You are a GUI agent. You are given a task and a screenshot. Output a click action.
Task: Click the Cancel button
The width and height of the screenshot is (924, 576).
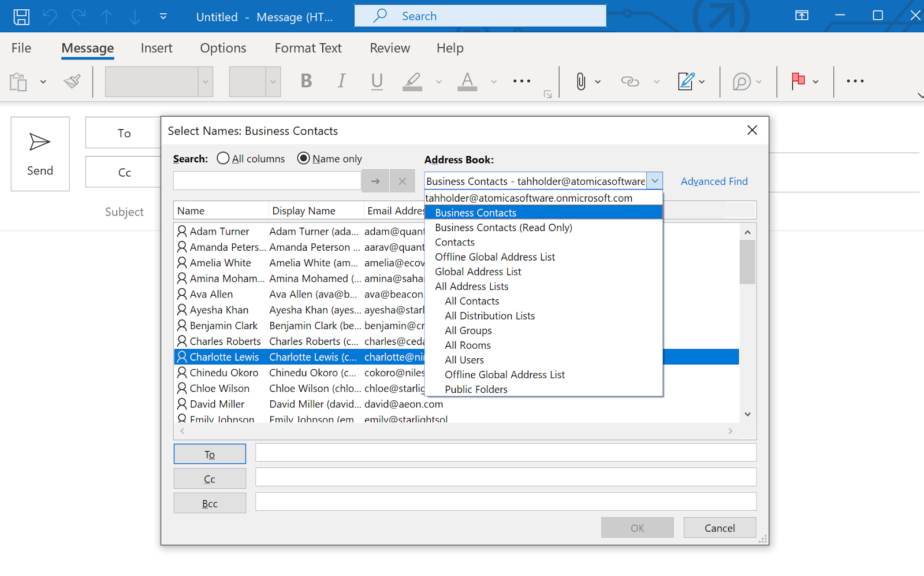[x=720, y=527]
